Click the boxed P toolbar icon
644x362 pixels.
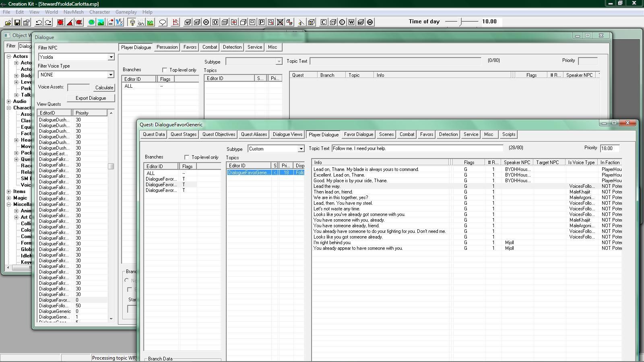click(x=261, y=22)
